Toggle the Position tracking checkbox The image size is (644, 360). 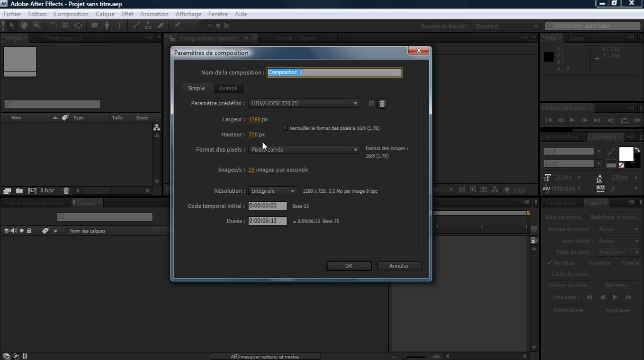(549, 263)
